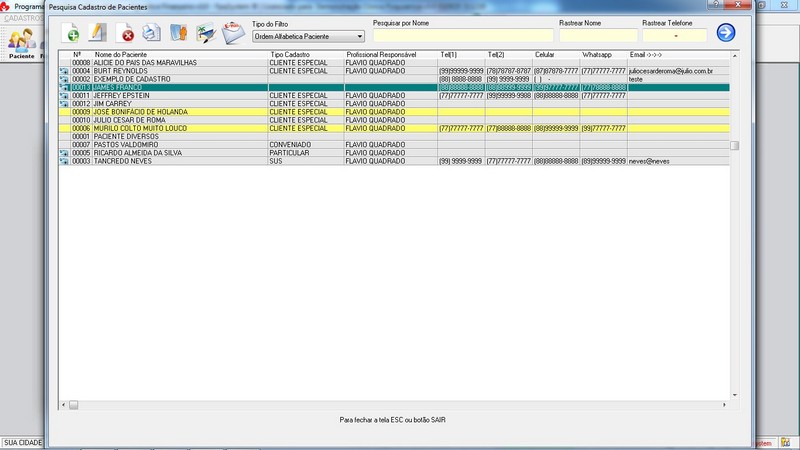Click the horizontal scrollbar right arrow
This screenshot has height=450, width=800.
point(724,405)
